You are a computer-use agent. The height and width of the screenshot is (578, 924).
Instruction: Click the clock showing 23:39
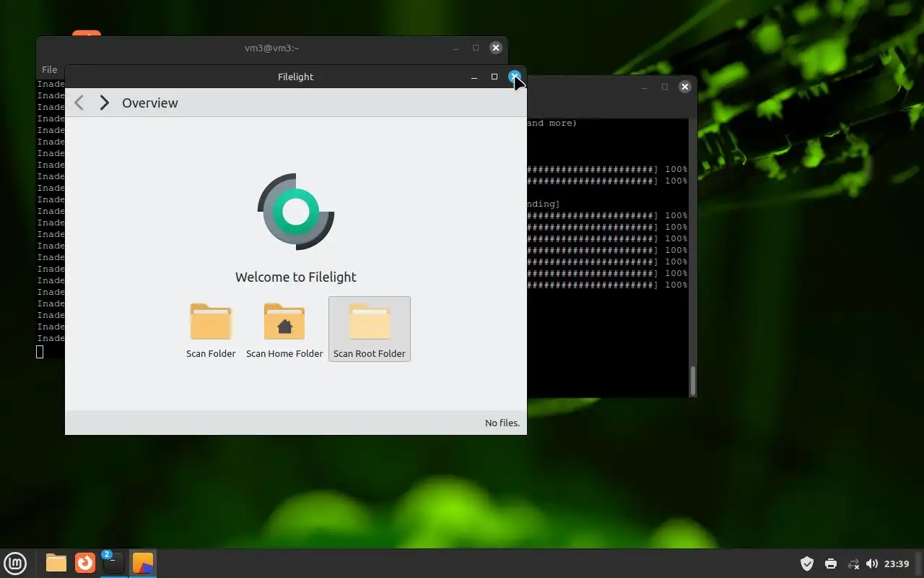point(897,564)
